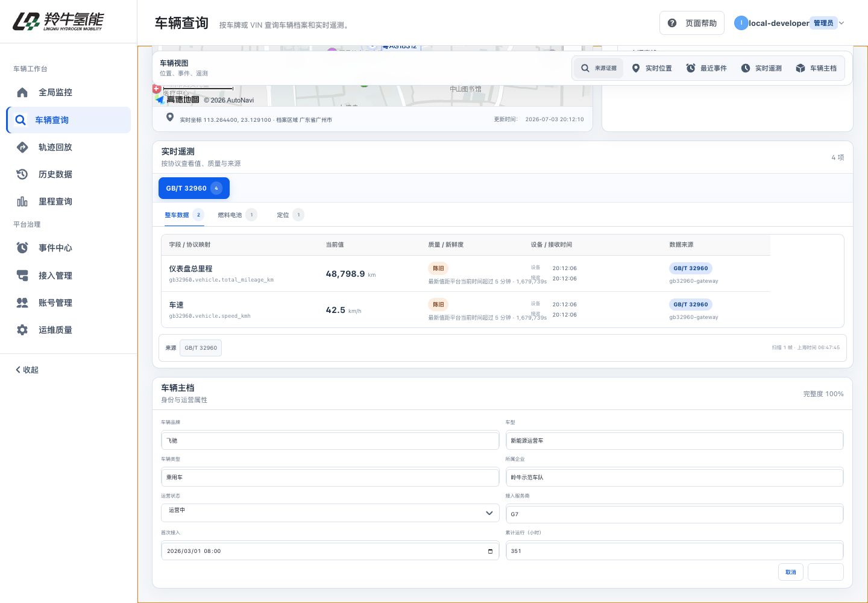This screenshot has width=868, height=603.
Task: Click GB/T 32960 badge in 仪表盘总里程 row
Action: pyautogui.click(x=691, y=268)
